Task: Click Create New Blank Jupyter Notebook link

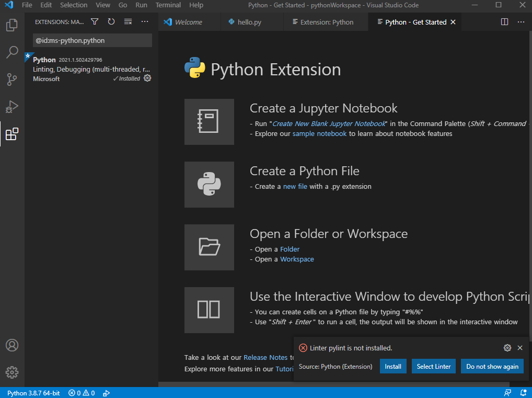Action: [x=329, y=123]
